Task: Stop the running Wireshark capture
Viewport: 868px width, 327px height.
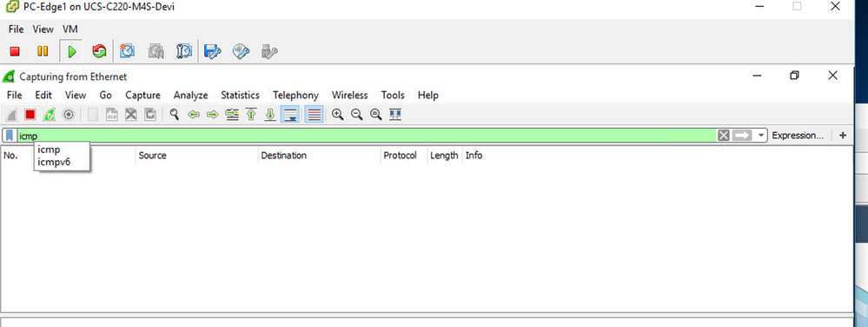Action: tap(30, 115)
